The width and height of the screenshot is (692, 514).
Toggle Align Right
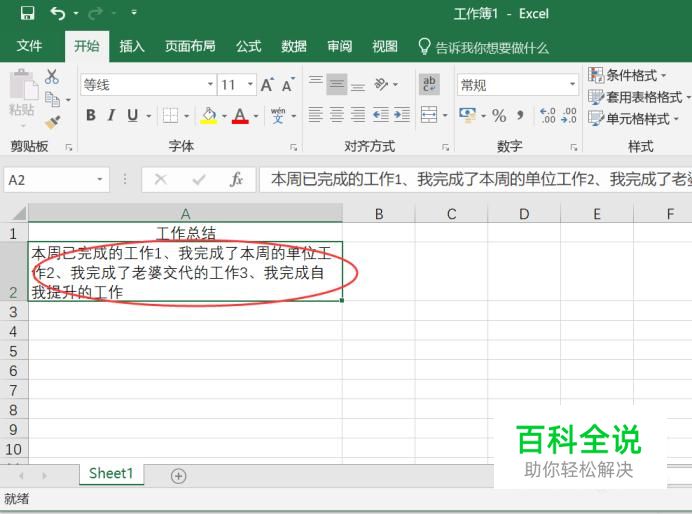[x=358, y=115]
